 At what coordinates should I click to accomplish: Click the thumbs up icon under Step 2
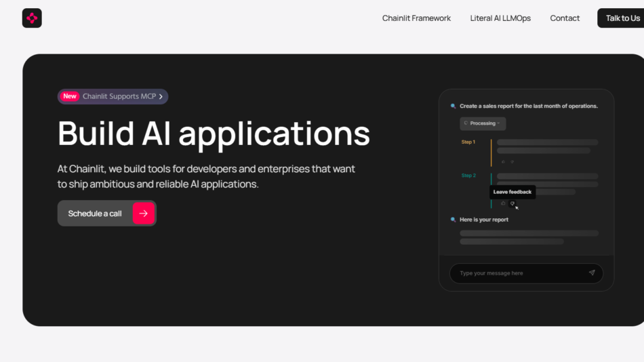[x=503, y=203]
